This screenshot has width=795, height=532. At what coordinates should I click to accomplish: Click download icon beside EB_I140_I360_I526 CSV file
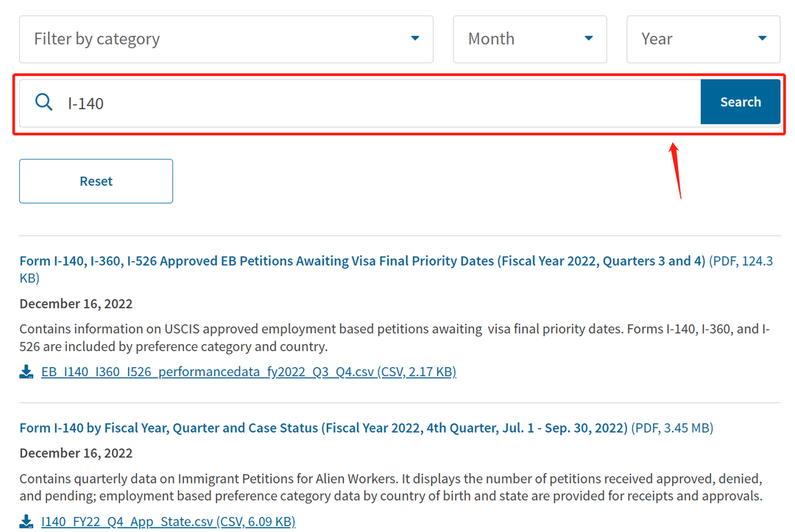26,372
